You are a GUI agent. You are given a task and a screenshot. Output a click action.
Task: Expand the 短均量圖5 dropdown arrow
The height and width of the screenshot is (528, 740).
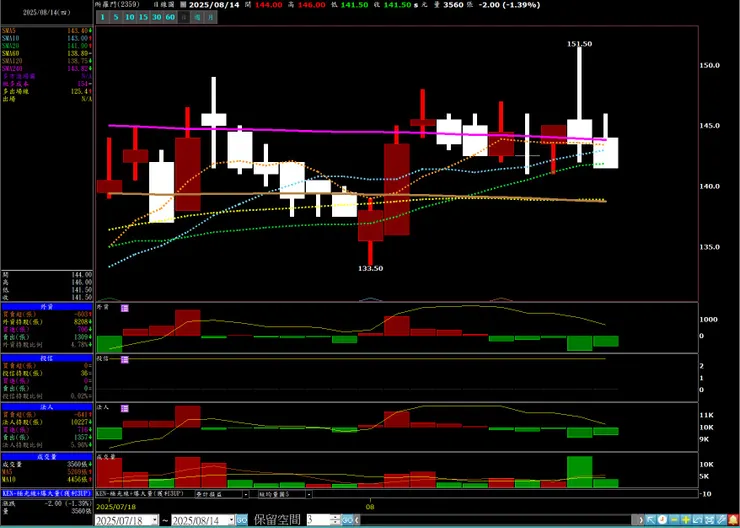(x=309, y=494)
